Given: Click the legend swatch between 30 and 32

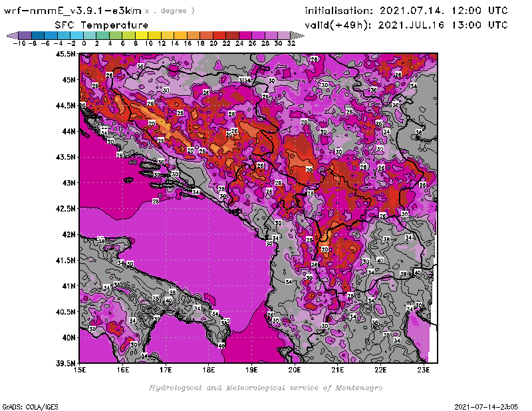Looking at the screenshot, I should coord(284,35).
